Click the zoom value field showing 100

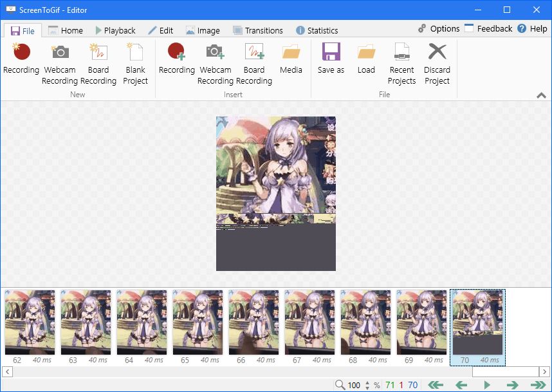pyautogui.click(x=354, y=385)
